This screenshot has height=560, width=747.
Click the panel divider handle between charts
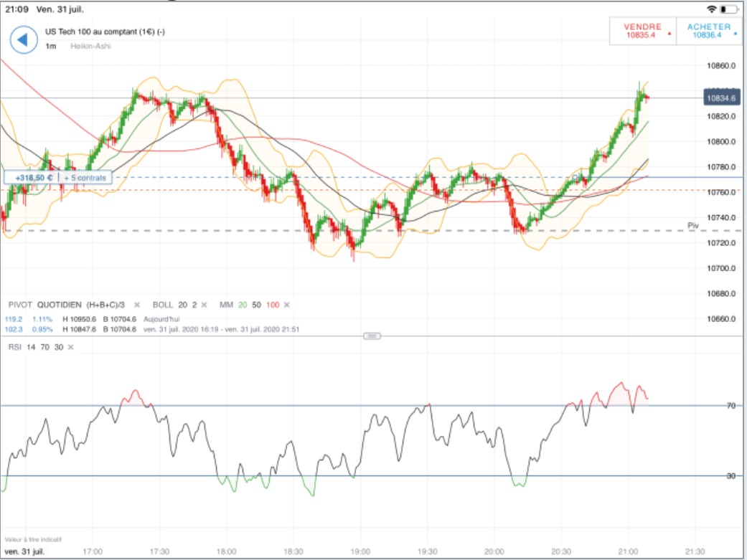click(x=372, y=336)
